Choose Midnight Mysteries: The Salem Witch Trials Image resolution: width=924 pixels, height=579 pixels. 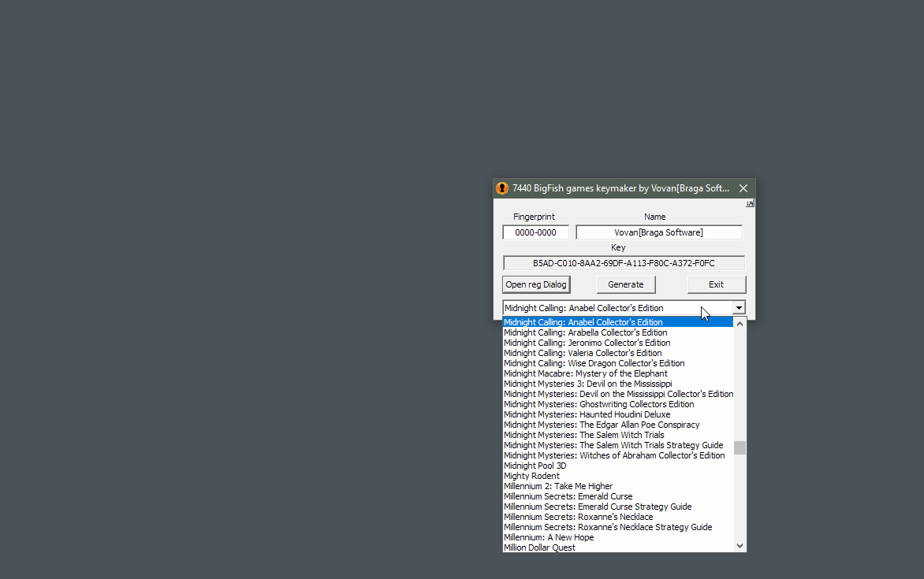[617, 436]
